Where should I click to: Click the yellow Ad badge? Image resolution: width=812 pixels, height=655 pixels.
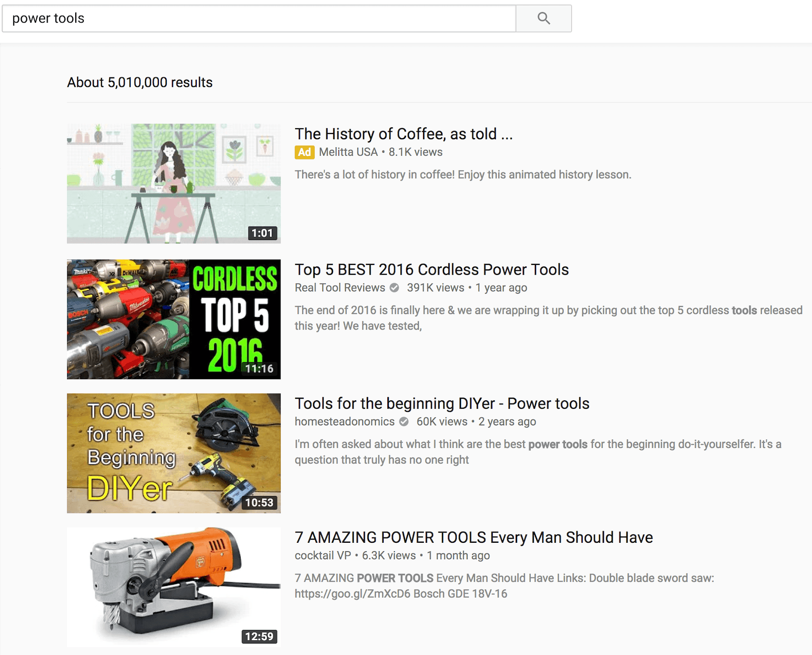[x=304, y=152]
